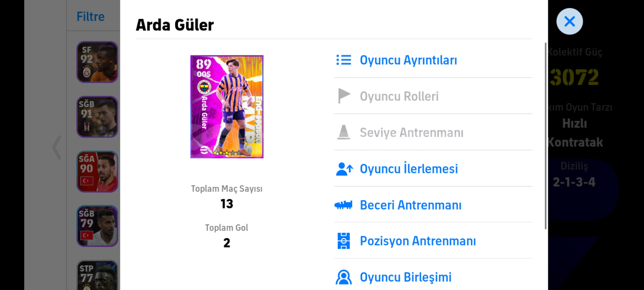Open the Oyuncu İlerlemesi menu entry
The height and width of the screenshot is (290, 644).
click(433, 169)
